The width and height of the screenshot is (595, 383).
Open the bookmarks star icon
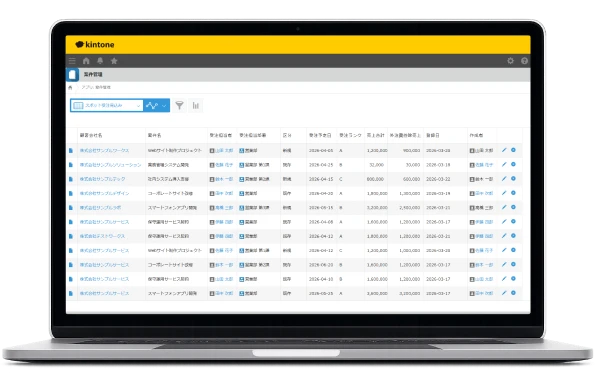(x=114, y=61)
